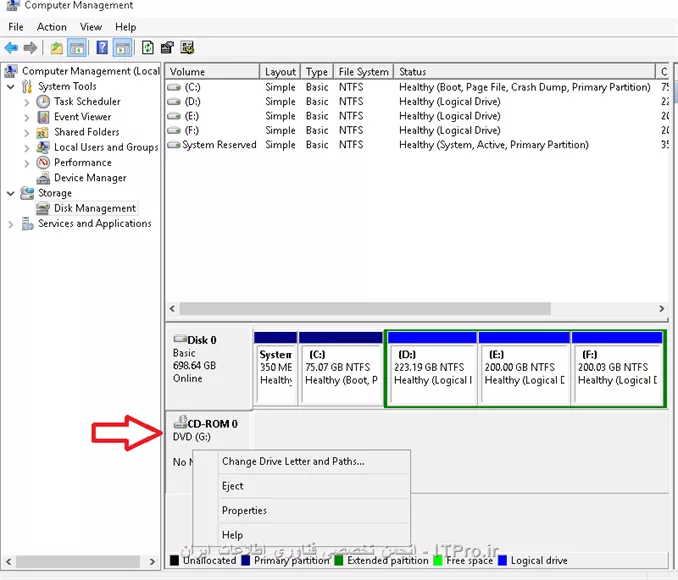Viewport: 678px width, 580px height.
Task: Select the (F:) row in volume list
Action: point(417,130)
